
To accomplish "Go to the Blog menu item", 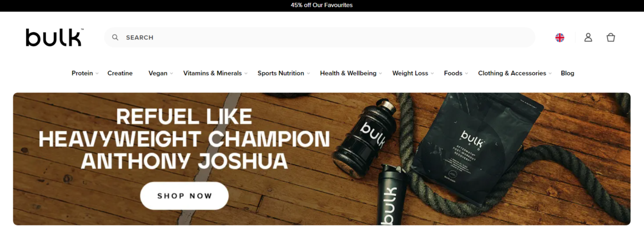I will pos(567,73).
